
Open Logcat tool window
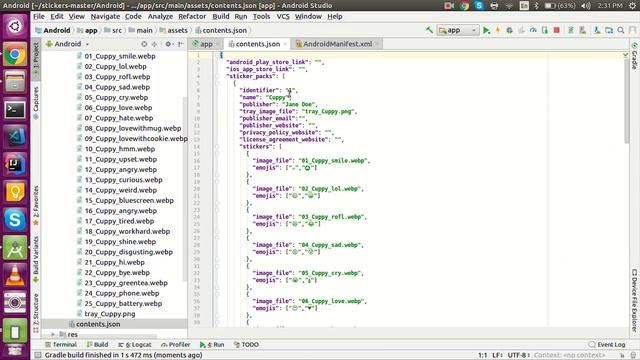pos(135,344)
